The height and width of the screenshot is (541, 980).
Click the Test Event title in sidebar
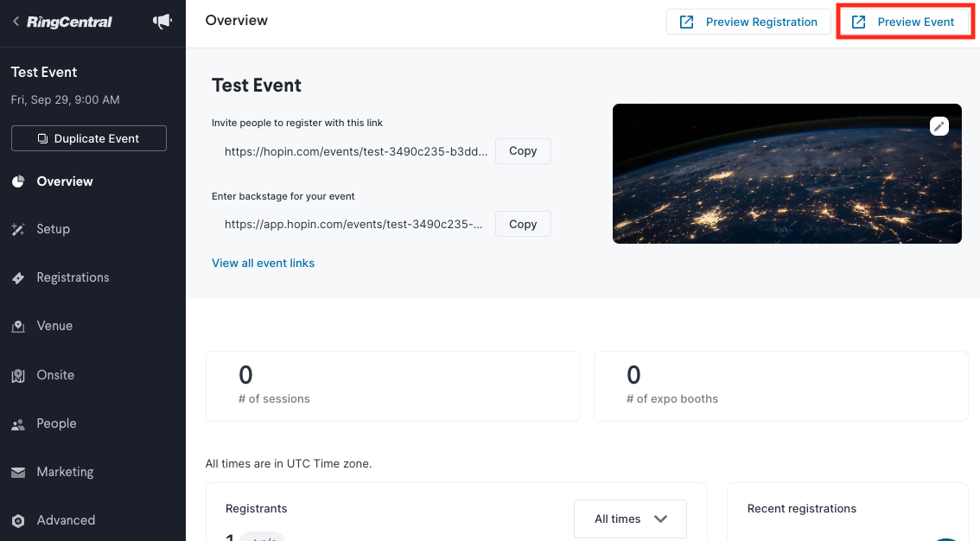[x=44, y=72]
